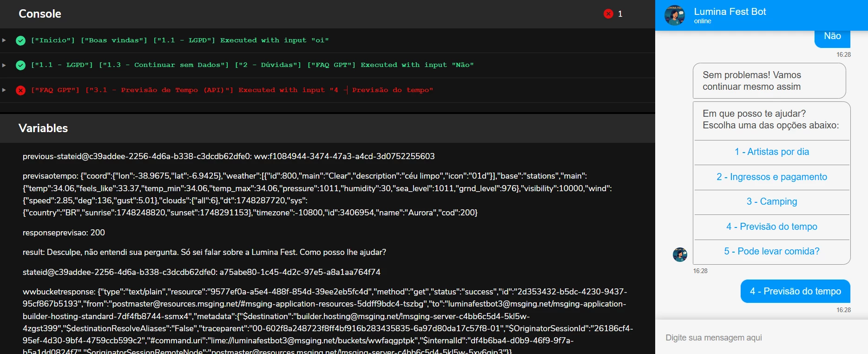Choose option 2 - Ingressos e pagamento
The width and height of the screenshot is (868, 354).
point(772,177)
